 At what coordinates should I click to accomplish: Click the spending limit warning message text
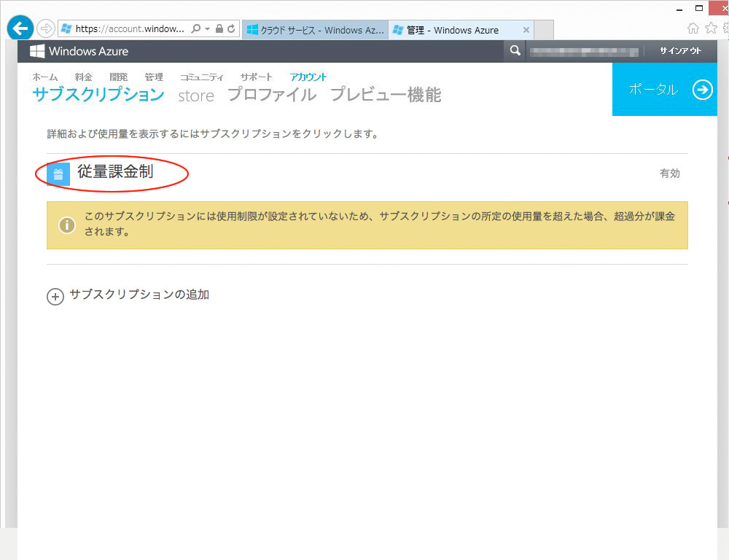379,224
